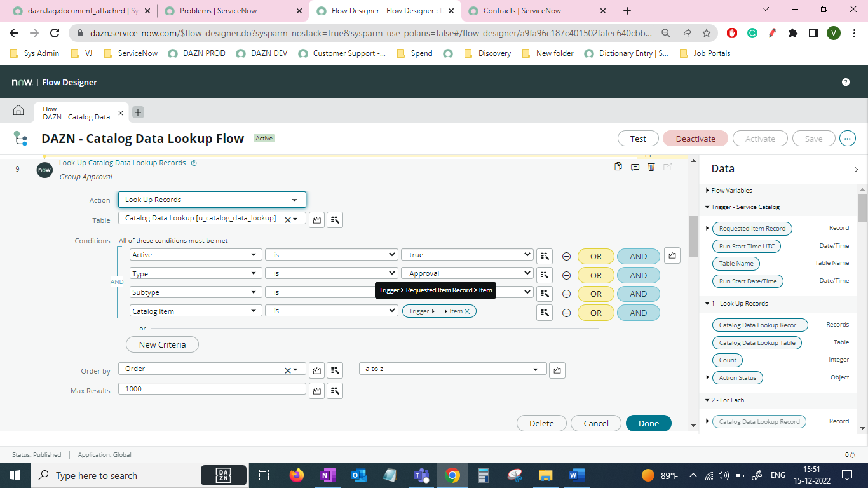Expand Requested Item Record pill
The image size is (868, 488).
tap(707, 228)
